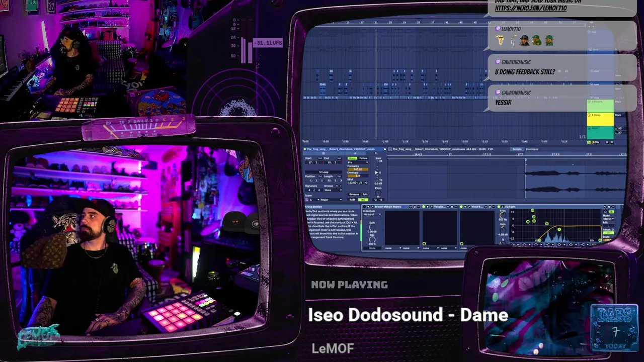Toggle the Warp button in clip view

(x=352, y=158)
